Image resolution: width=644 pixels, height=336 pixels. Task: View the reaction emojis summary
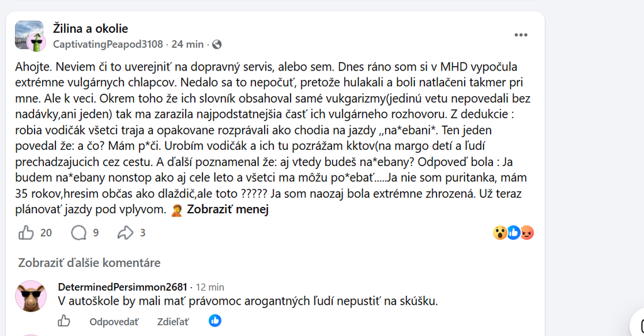[513, 233]
